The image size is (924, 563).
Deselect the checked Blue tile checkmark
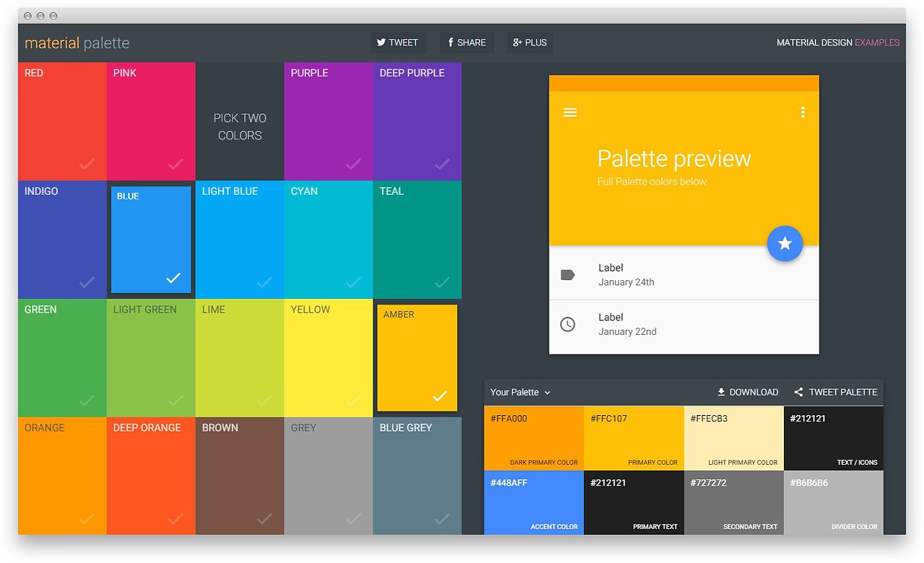click(173, 278)
